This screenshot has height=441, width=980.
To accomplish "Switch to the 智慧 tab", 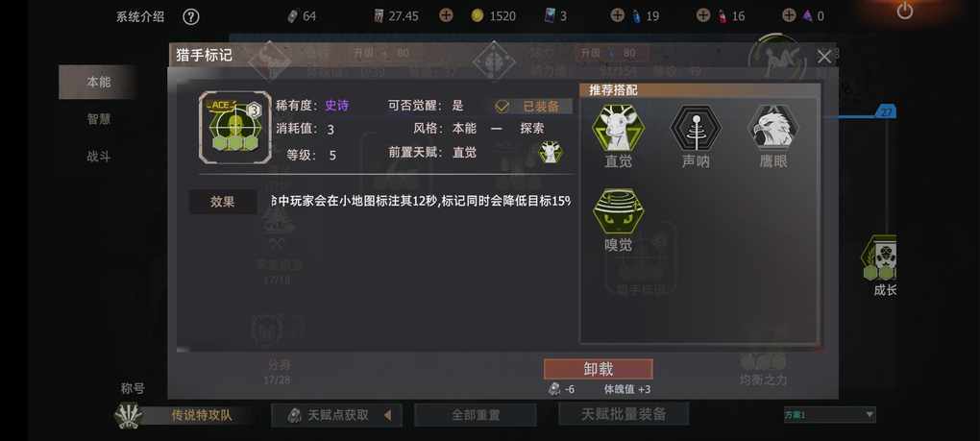I will (x=98, y=119).
